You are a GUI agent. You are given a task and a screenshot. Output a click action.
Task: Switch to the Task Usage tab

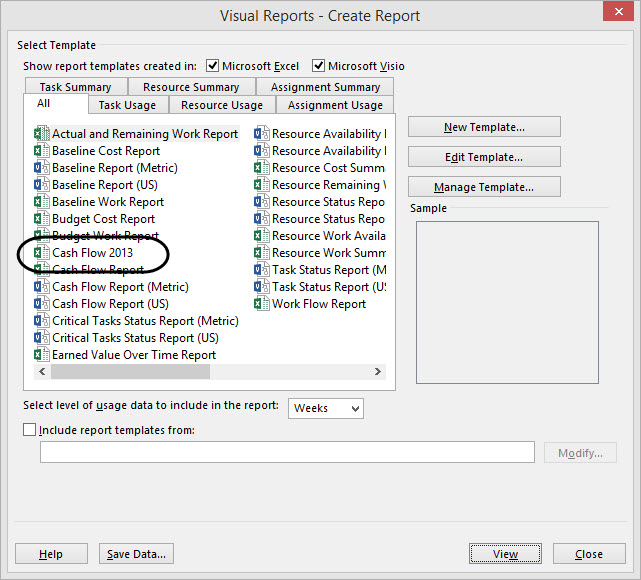(128, 105)
